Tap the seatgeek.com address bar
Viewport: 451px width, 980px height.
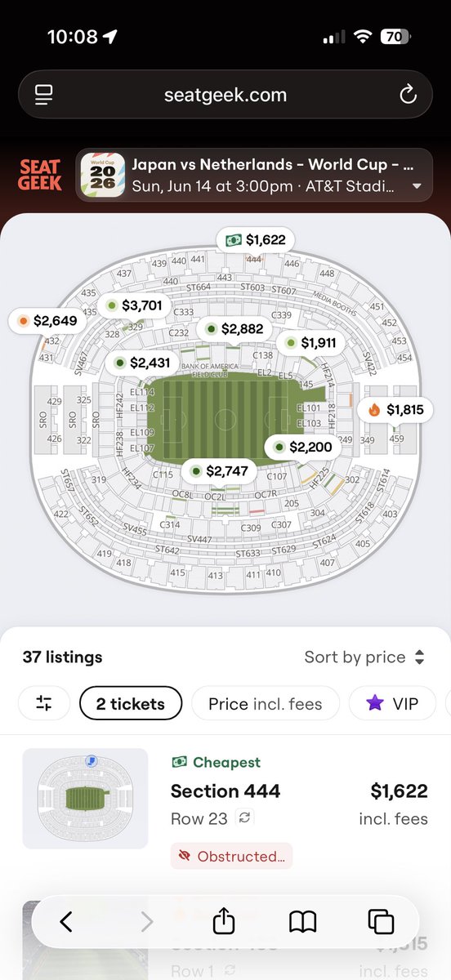pos(225,96)
